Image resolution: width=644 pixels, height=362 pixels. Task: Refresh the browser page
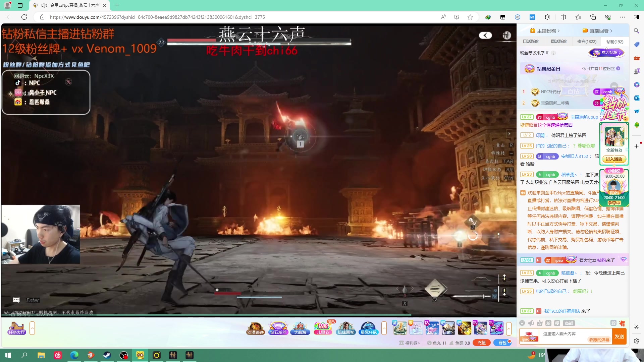(24, 17)
